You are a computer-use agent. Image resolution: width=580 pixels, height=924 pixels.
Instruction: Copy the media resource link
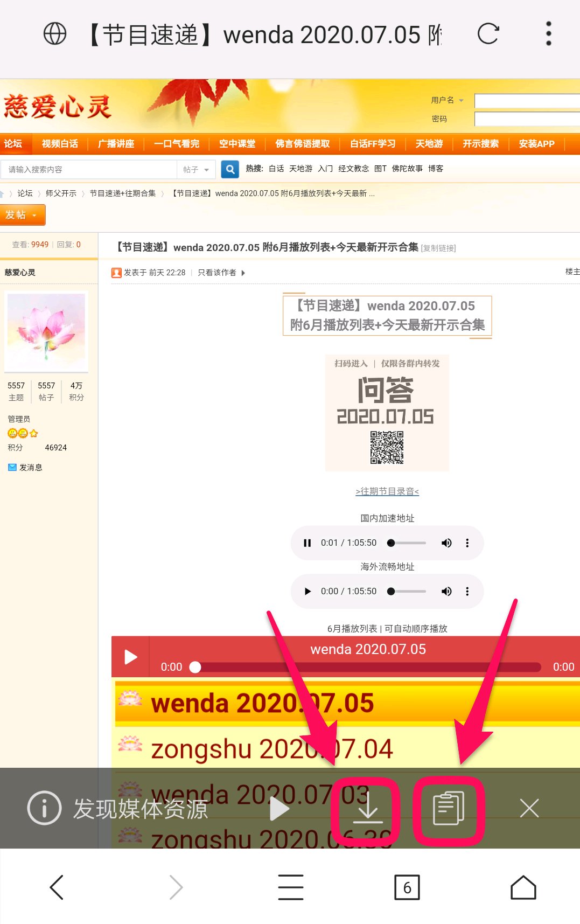[449, 808]
